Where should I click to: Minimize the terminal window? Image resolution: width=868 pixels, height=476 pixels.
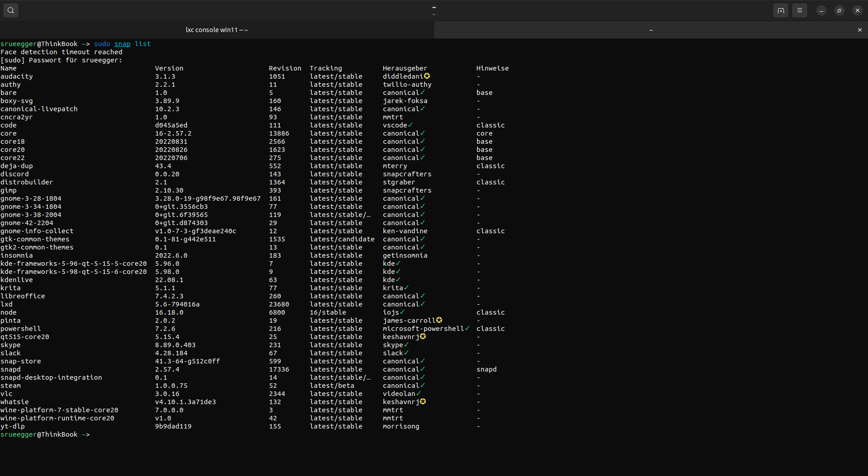[821, 10]
